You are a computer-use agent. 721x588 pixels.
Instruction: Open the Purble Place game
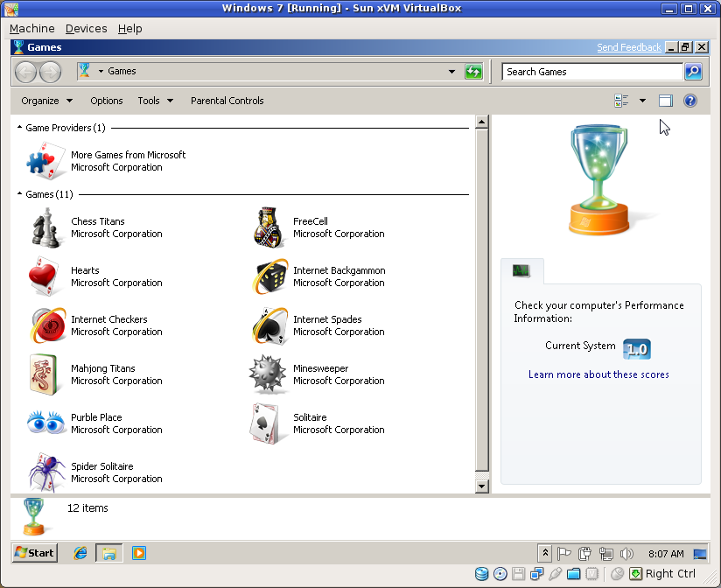pyautogui.click(x=45, y=424)
